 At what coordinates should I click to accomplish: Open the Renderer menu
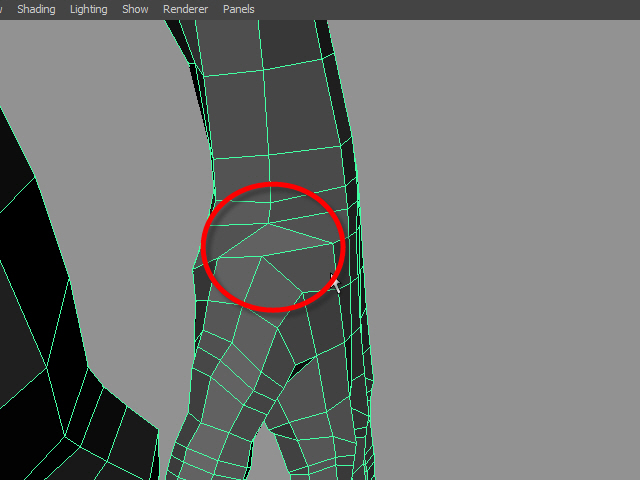(x=185, y=9)
